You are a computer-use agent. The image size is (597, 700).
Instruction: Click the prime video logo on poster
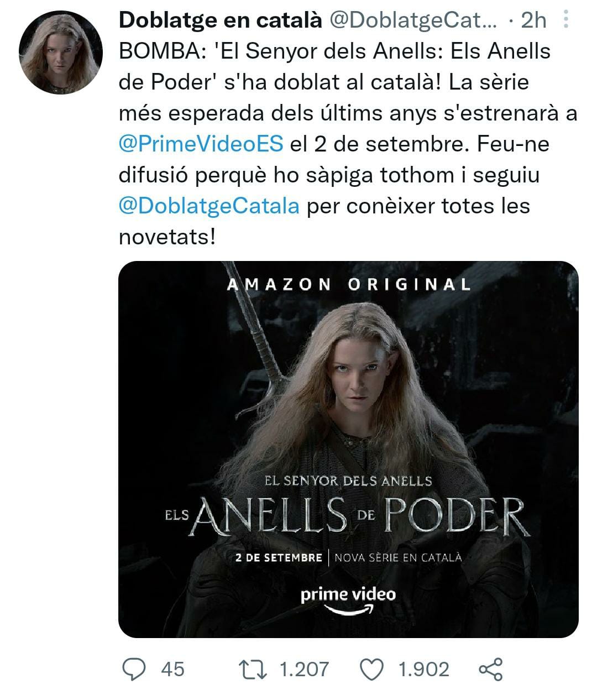(348, 600)
